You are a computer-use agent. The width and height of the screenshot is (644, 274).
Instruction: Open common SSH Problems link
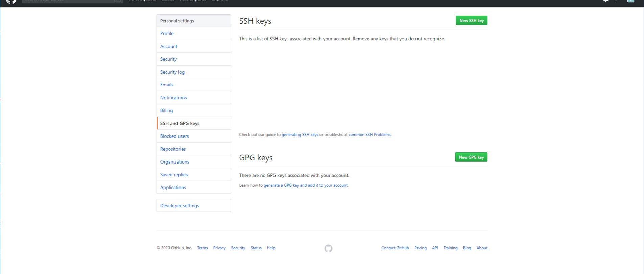tap(369, 135)
